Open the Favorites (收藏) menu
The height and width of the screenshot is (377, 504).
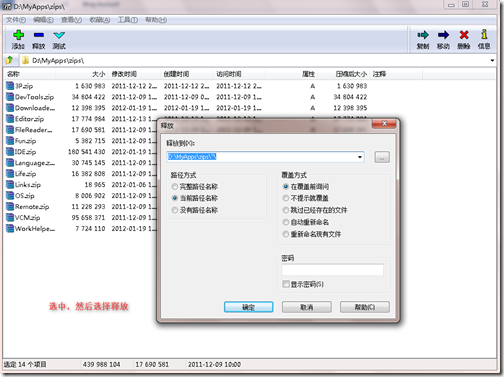click(x=100, y=20)
